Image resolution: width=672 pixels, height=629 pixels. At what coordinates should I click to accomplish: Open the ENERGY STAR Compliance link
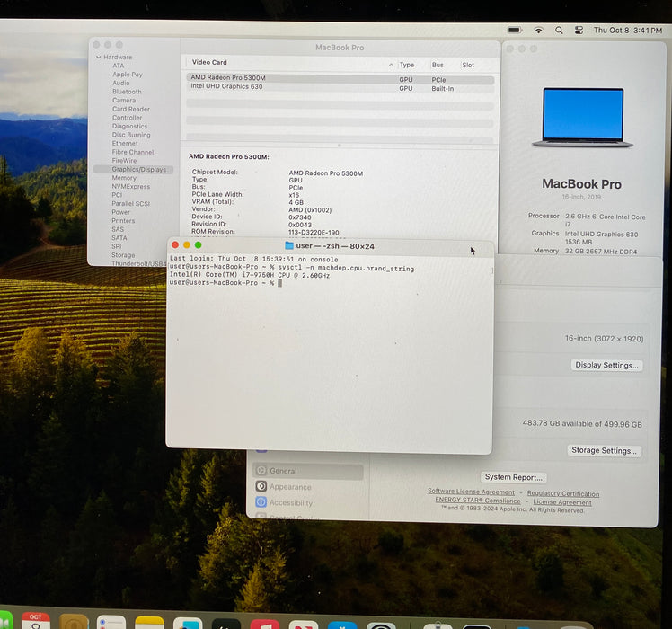[x=478, y=501]
